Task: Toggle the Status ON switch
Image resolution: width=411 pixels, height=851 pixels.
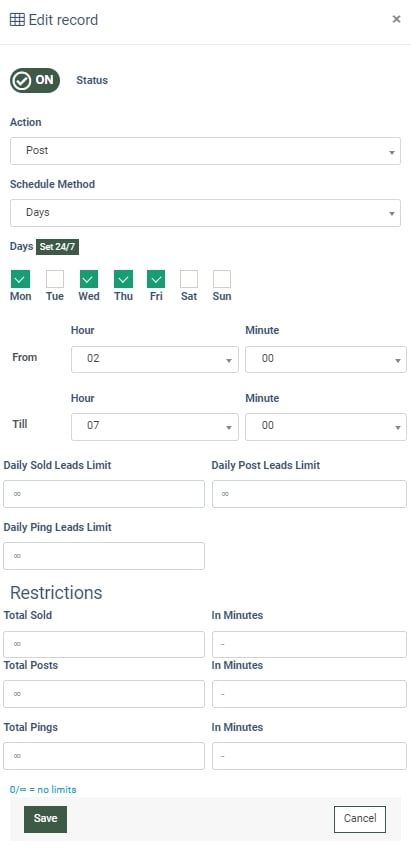Action: (35, 80)
